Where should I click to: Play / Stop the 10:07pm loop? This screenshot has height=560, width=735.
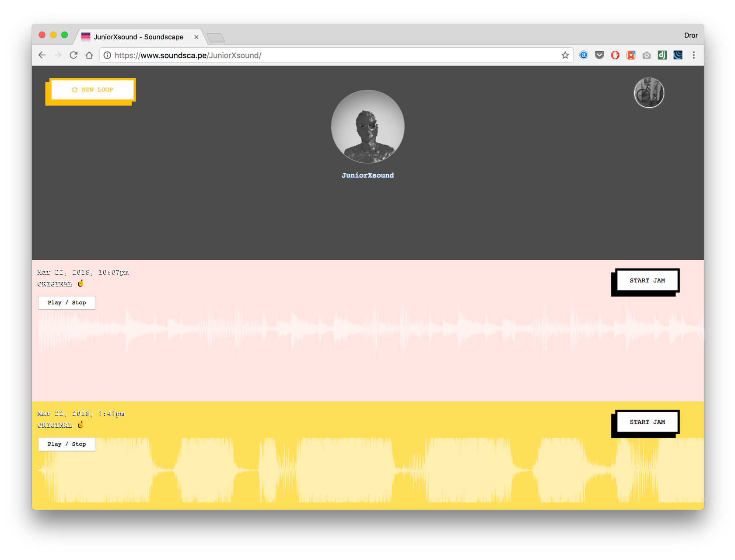pyautogui.click(x=66, y=303)
